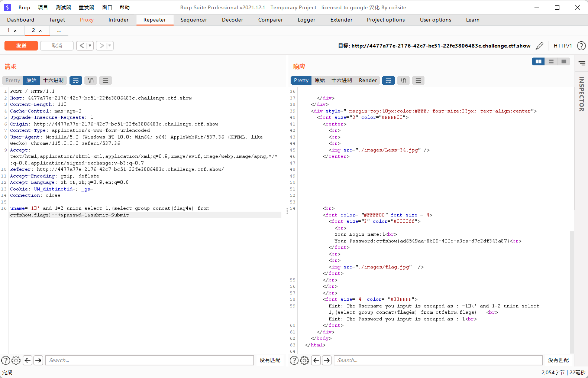Open the 窗口 (Window) menu
The width and height of the screenshot is (588, 378).
tap(107, 7)
